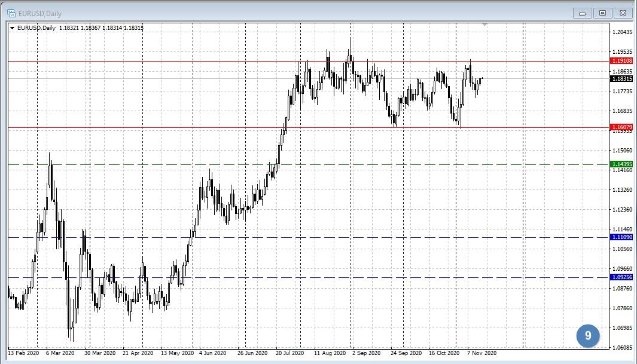Click the 16 Oct 2020 date label
The image size is (637, 364).
[x=444, y=353]
